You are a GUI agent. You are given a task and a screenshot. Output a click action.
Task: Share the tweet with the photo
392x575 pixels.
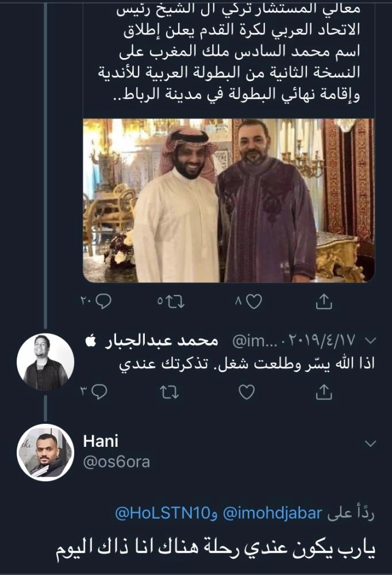point(324,300)
